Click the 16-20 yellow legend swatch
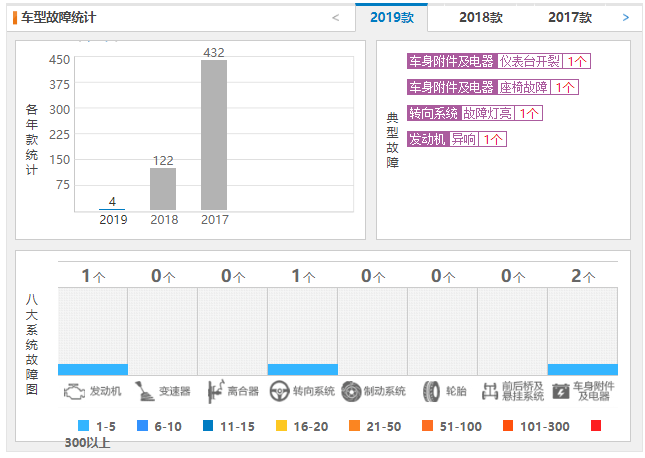645x458 pixels. pos(281,425)
